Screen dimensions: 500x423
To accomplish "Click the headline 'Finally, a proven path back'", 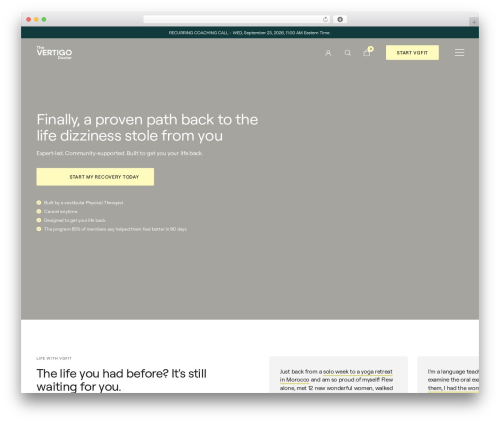I will click(147, 128).
